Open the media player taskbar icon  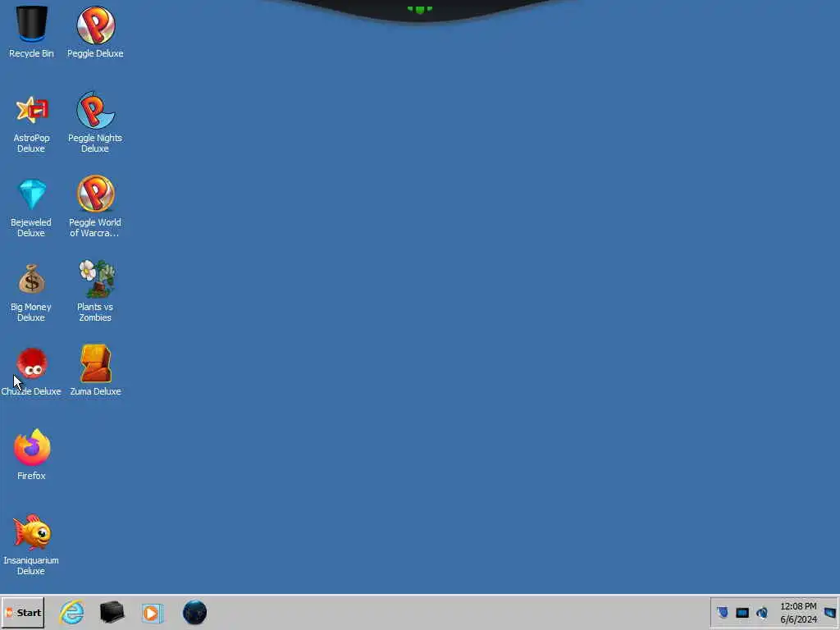coord(153,614)
